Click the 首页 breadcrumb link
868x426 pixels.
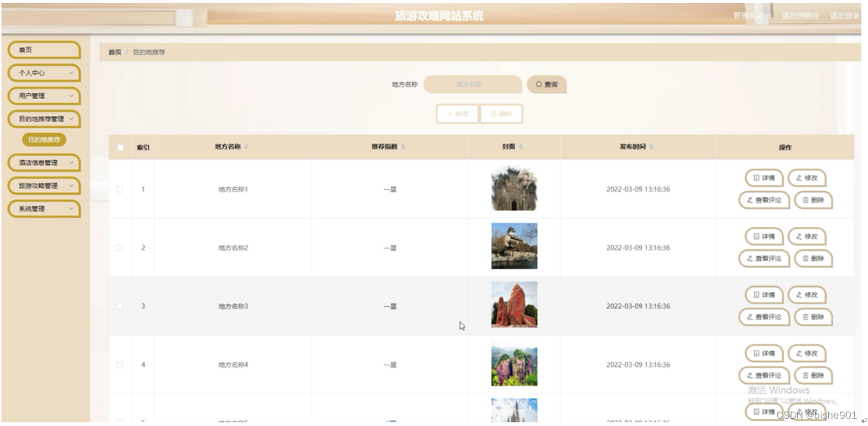pos(115,52)
